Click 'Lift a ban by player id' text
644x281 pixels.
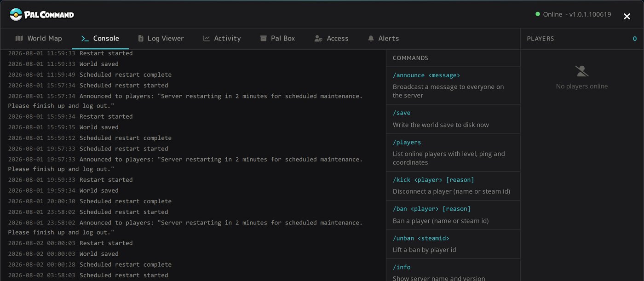(x=424, y=250)
